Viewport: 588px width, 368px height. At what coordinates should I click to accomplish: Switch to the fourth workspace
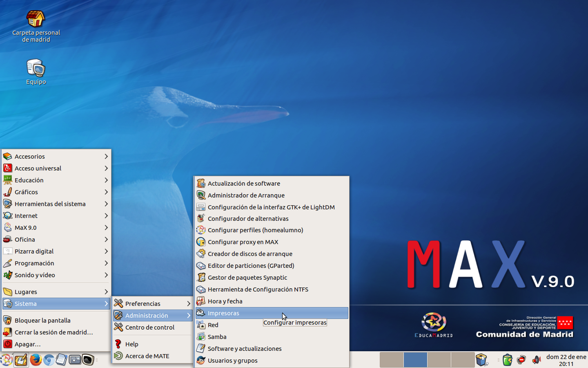pyautogui.click(x=463, y=360)
